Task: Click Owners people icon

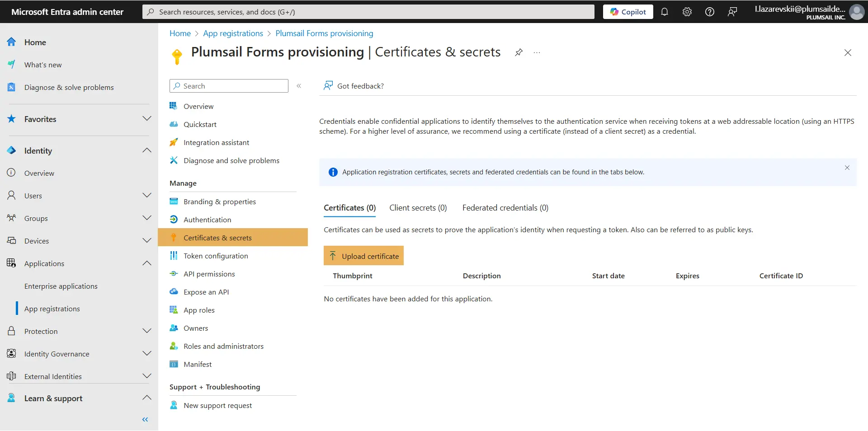Action: [174, 328]
